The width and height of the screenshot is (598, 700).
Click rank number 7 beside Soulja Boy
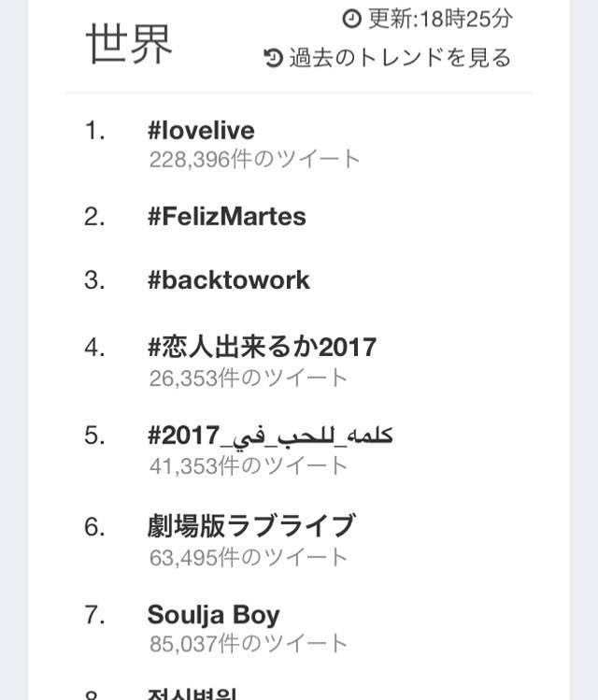click(94, 616)
